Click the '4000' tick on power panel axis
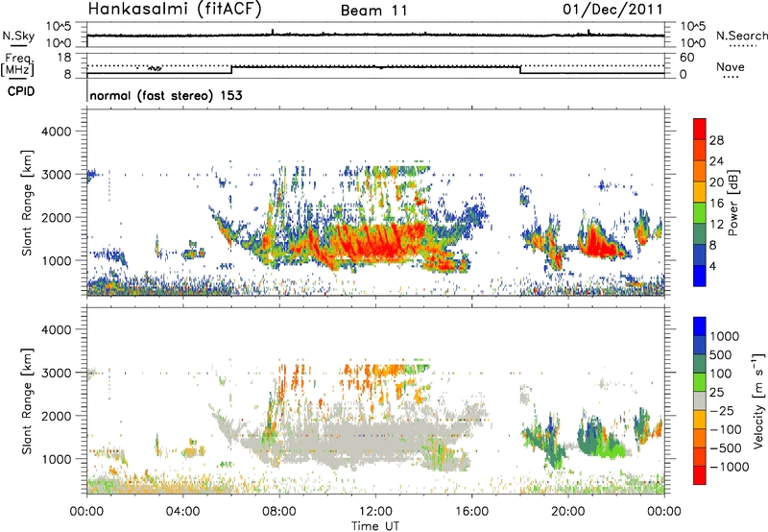The image size is (768, 532). tap(56, 132)
